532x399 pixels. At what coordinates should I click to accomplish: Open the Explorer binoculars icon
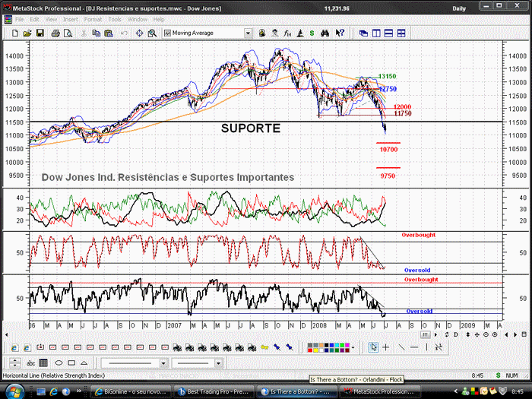point(325,33)
